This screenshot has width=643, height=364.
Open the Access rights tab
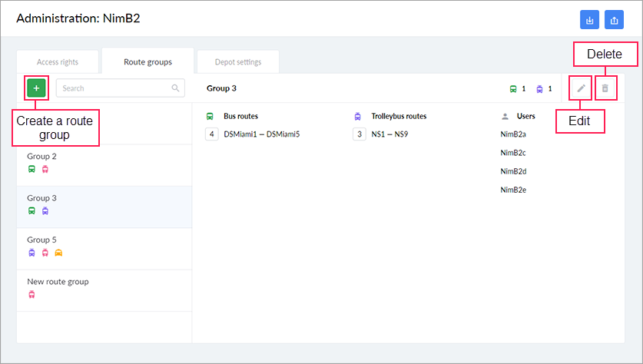click(x=58, y=62)
